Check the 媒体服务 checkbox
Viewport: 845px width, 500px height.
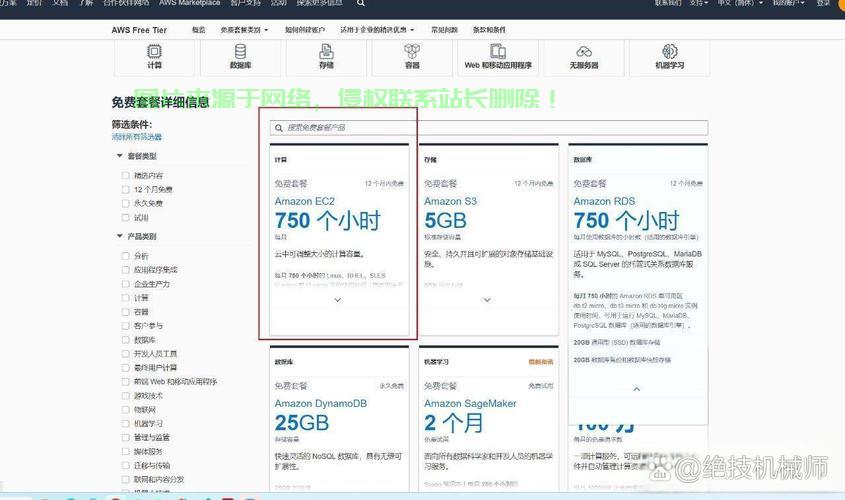coord(126,451)
